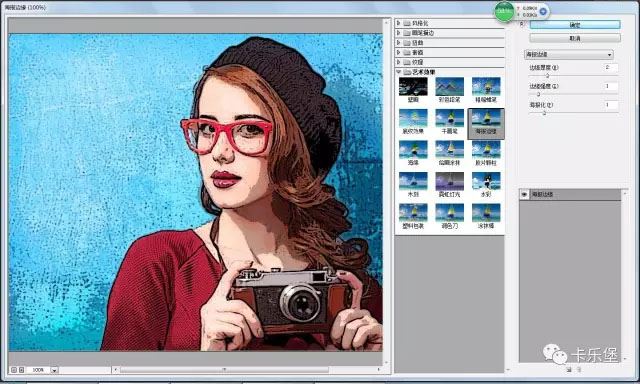The image size is (640, 384).
Task: Click the preview horizontal scrollbar thumb
Action: (x=224, y=370)
